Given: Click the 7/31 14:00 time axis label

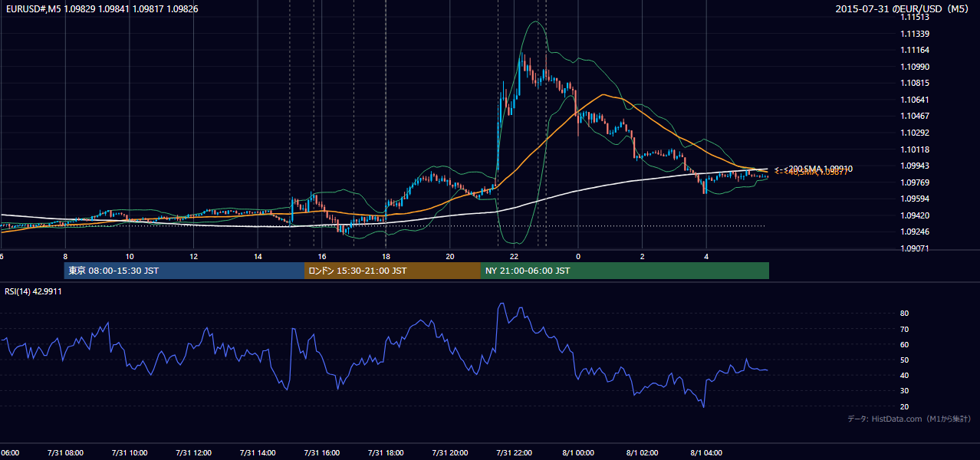Looking at the screenshot, I should click(x=258, y=453).
